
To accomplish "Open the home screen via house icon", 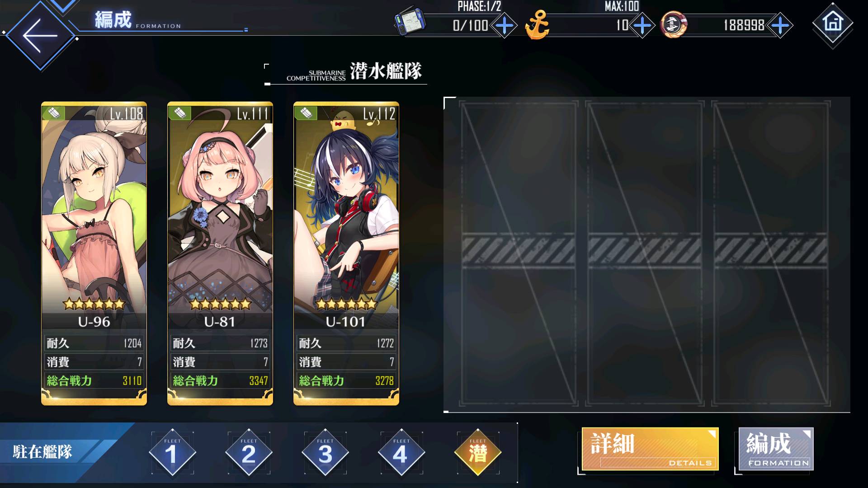I will [833, 23].
